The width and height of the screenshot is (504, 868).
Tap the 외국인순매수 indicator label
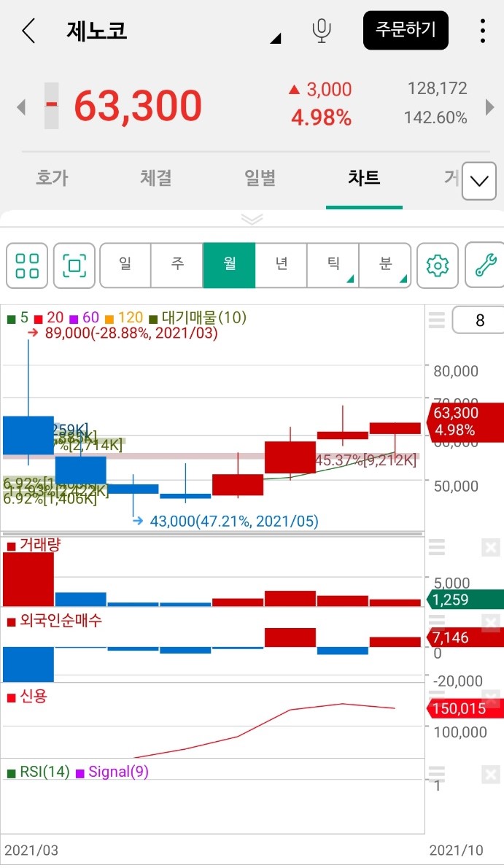55,621
